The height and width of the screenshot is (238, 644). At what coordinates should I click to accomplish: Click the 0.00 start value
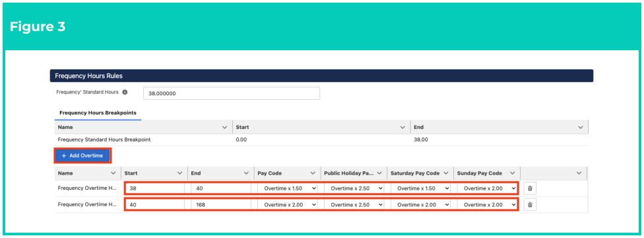coord(241,139)
